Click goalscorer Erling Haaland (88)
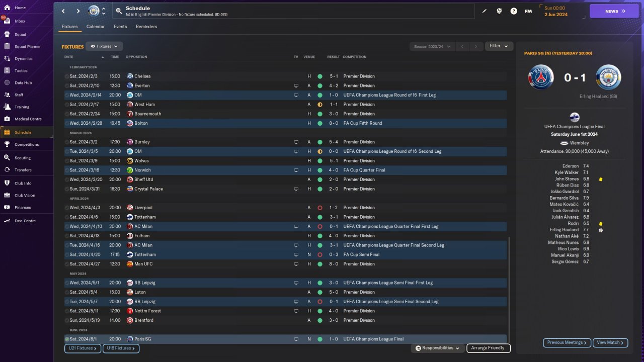The width and height of the screenshot is (644, 362). 598,97
